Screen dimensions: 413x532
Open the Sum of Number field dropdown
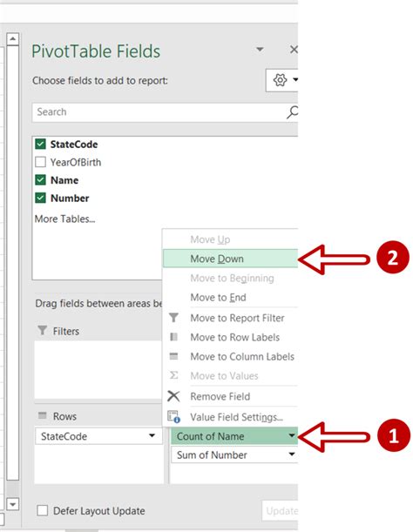(x=292, y=455)
